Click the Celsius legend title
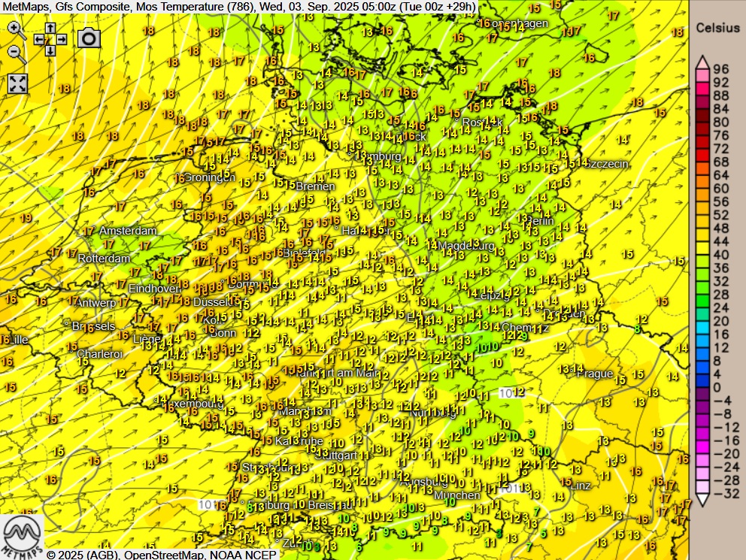 click(717, 28)
